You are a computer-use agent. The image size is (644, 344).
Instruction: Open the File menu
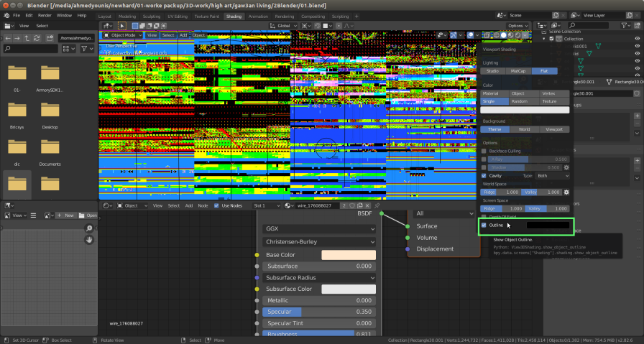tap(17, 15)
